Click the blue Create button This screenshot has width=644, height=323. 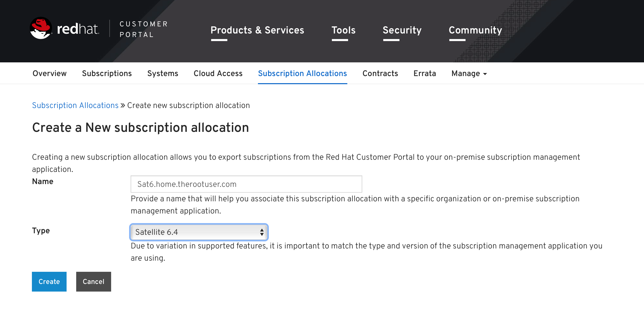[49, 282]
